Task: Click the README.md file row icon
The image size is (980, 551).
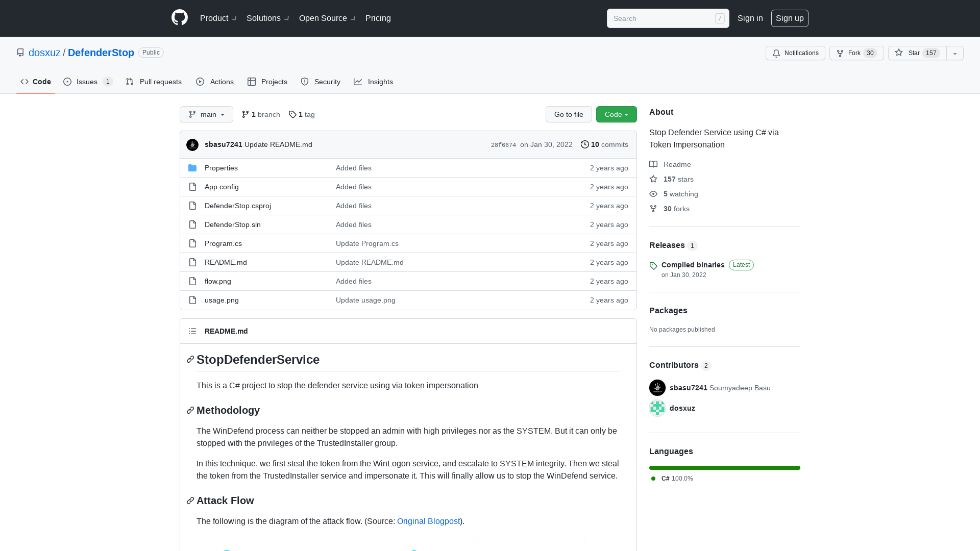Action: (x=192, y=262)
